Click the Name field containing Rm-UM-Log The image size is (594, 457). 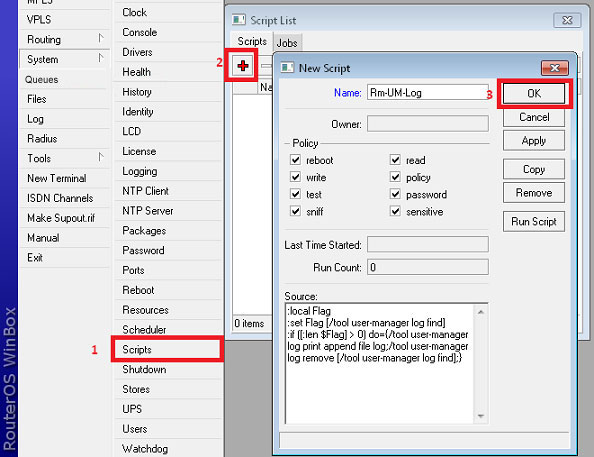pos(428,92)
